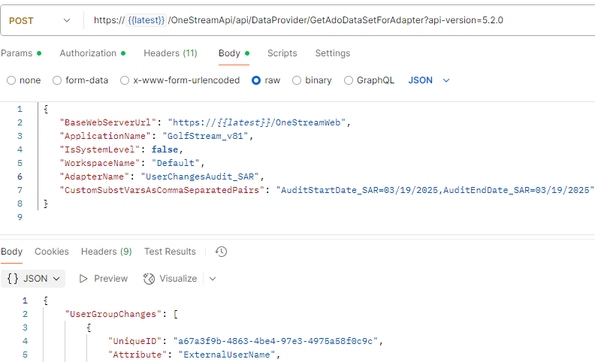Screen dimensions: 595x362
Task: Open the response history clock icon
Action: (221, 252)
